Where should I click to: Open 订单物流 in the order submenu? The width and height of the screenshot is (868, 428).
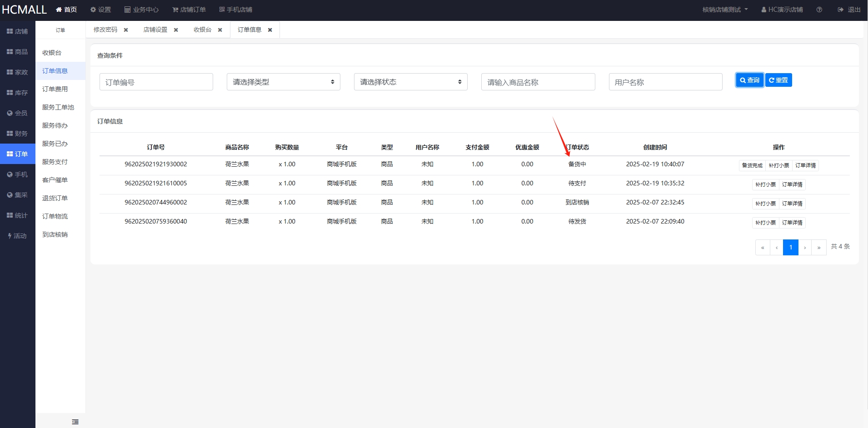point(60,216)
